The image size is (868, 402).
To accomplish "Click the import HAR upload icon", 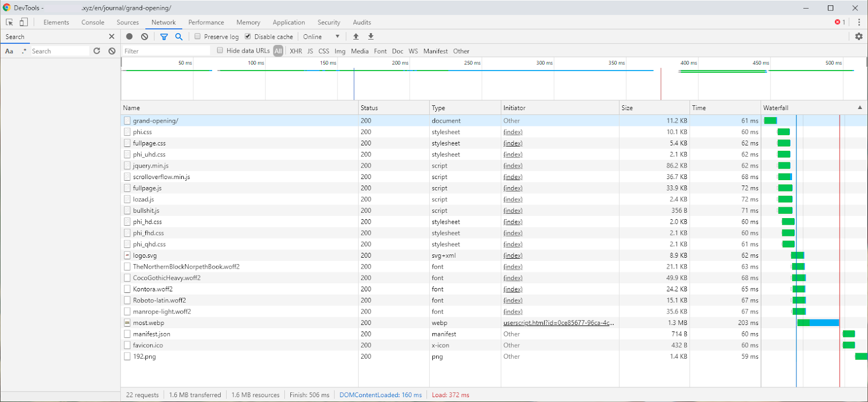I will [x=356, y=36].
